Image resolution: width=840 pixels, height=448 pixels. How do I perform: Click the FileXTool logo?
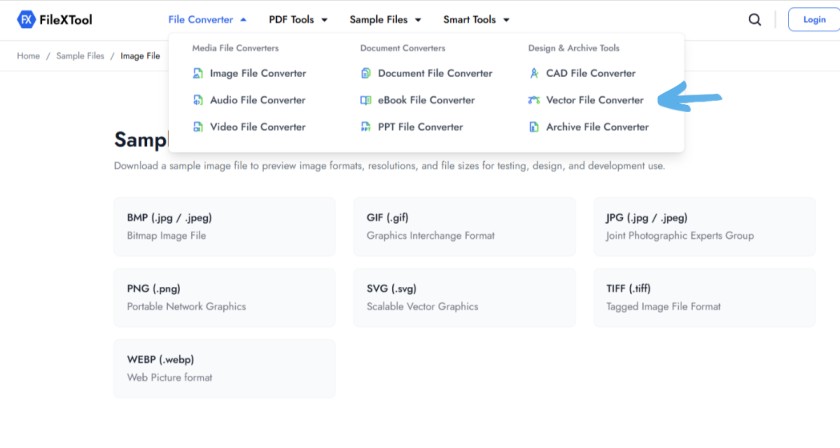click(x=55, y=20)
